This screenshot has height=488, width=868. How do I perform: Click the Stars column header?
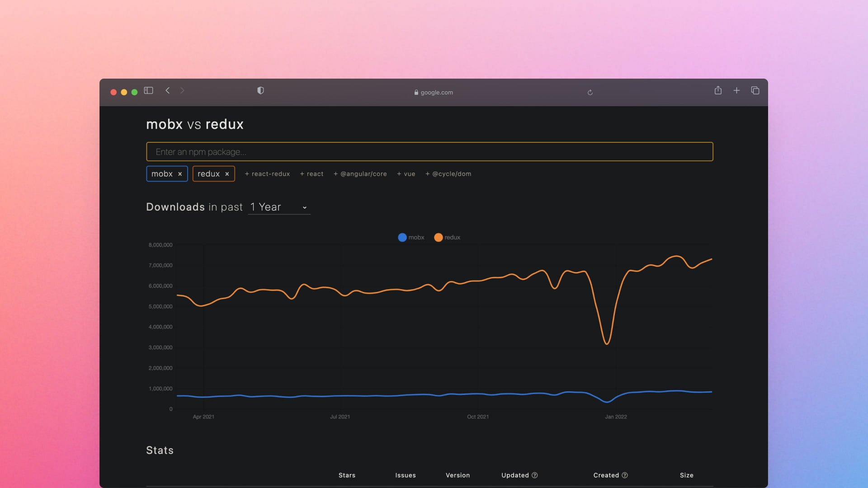pyautogui.click(x=347, y=475)
